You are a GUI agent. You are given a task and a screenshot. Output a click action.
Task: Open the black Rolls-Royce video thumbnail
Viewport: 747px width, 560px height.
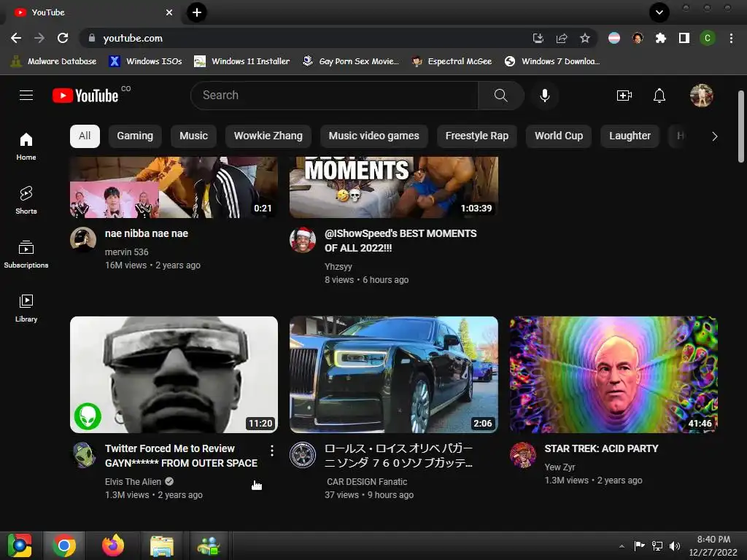pyautogui.click(x=394, y=375)
